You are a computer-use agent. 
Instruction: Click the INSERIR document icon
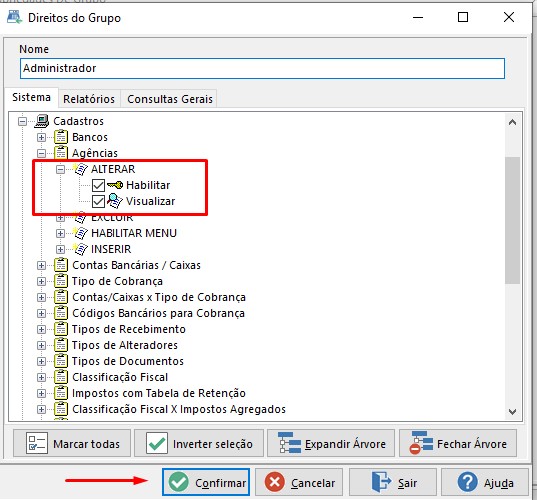(80, 249)
